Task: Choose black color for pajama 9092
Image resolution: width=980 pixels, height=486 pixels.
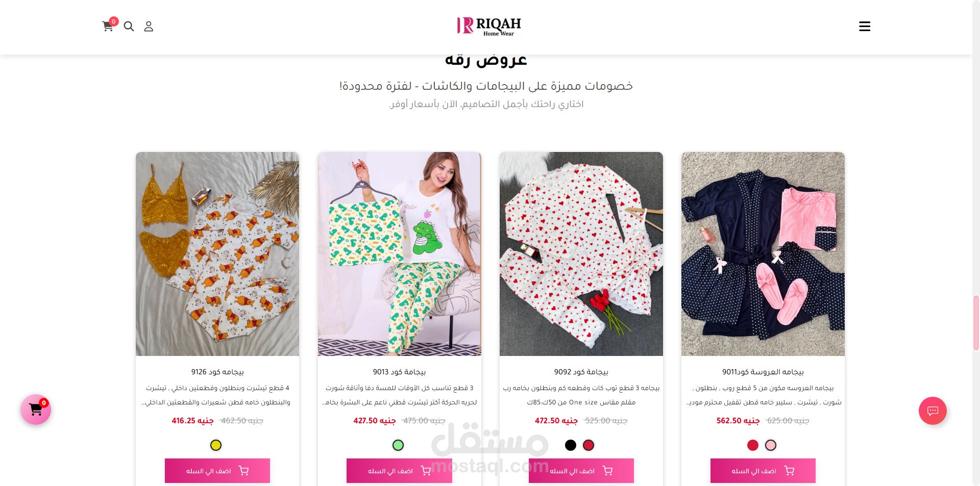Action: pos(571,445)
